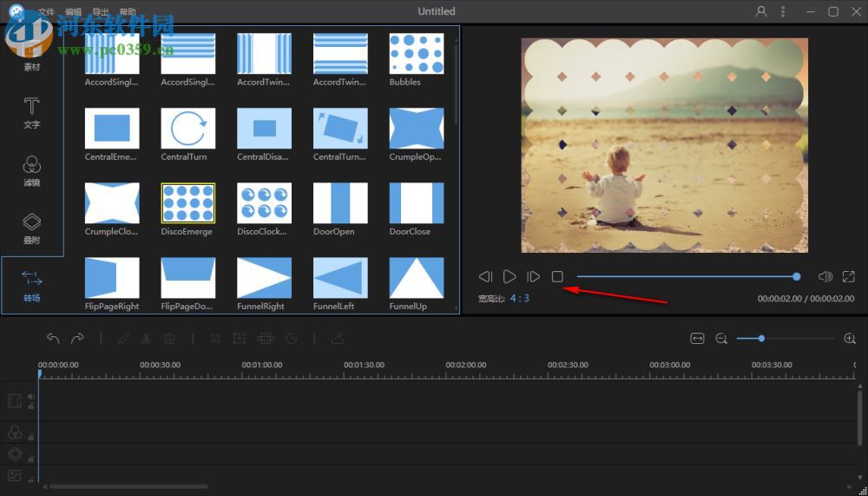Toggle the video track audio mute icon
This screenshot has width=868, height=496.
point(30,396)
